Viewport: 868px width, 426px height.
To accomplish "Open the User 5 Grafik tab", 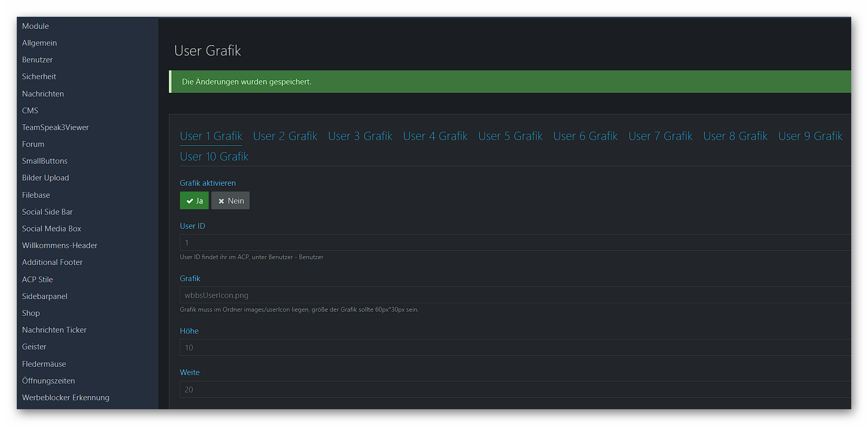I will point(510,136).
